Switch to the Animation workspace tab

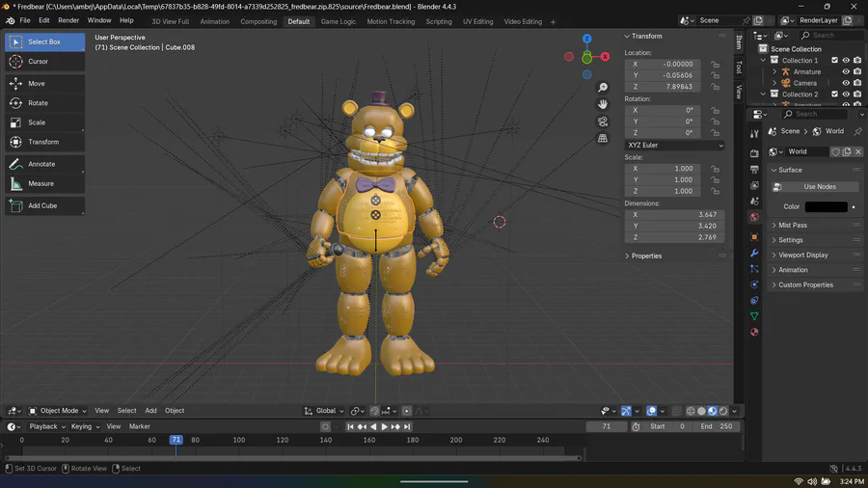tap(215, 21)
